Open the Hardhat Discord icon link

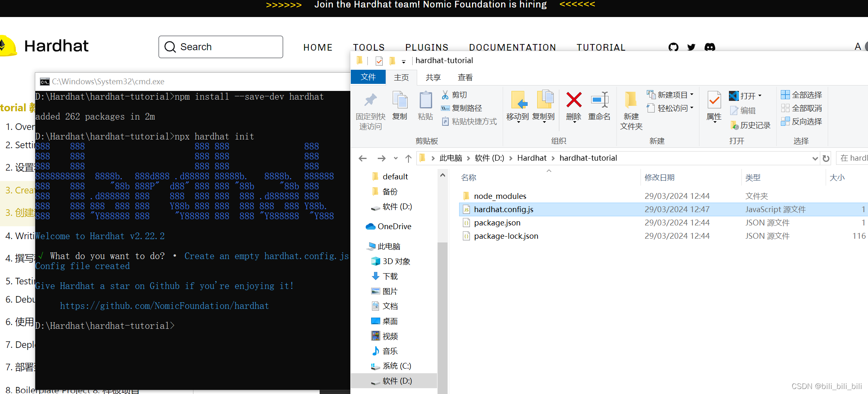coord(710,47)
